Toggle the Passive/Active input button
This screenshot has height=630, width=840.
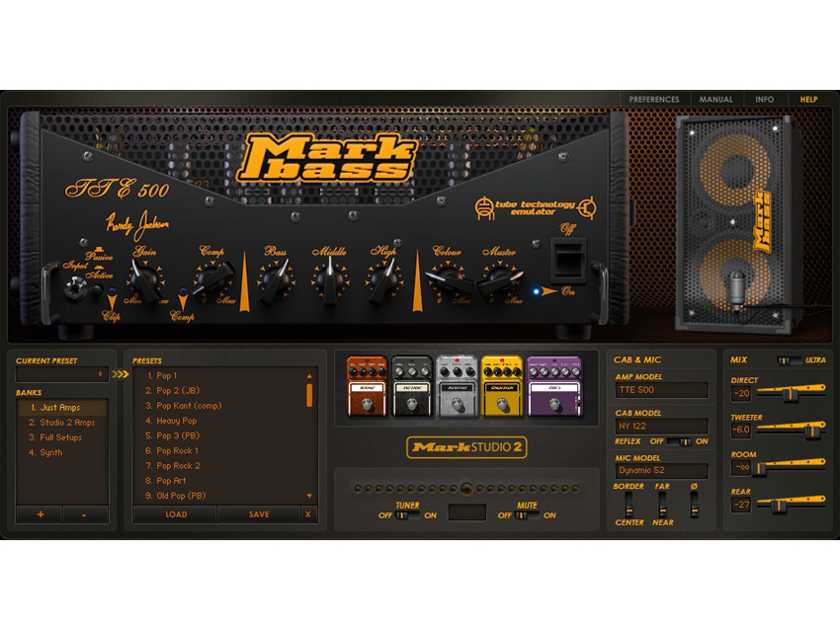[x=97, y=290]
